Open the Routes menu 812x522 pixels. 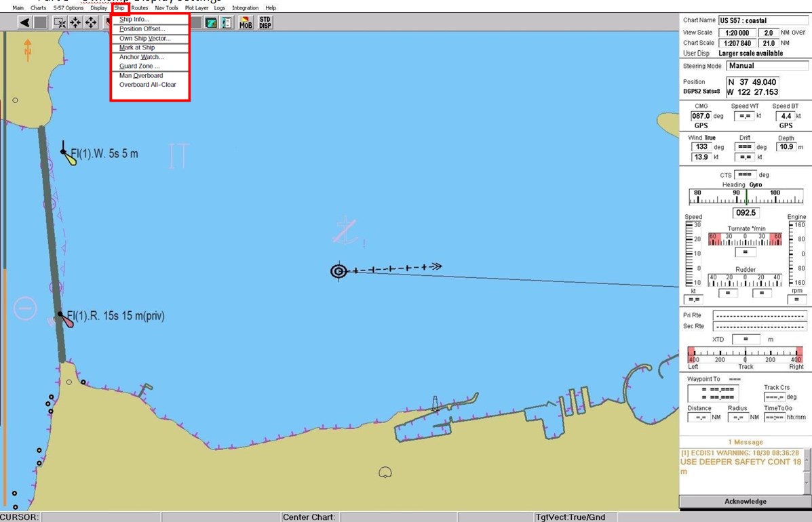pyautogui.click(x=140, y=8)
